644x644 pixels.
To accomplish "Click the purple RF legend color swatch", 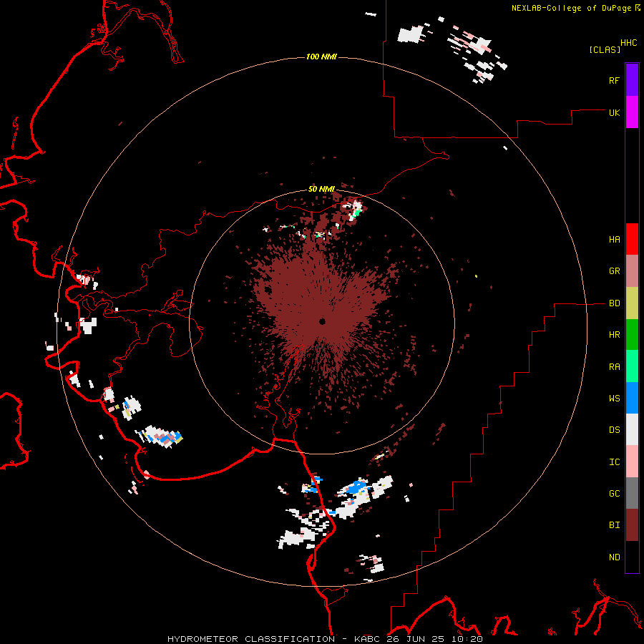I will click(x=632, y=80).
